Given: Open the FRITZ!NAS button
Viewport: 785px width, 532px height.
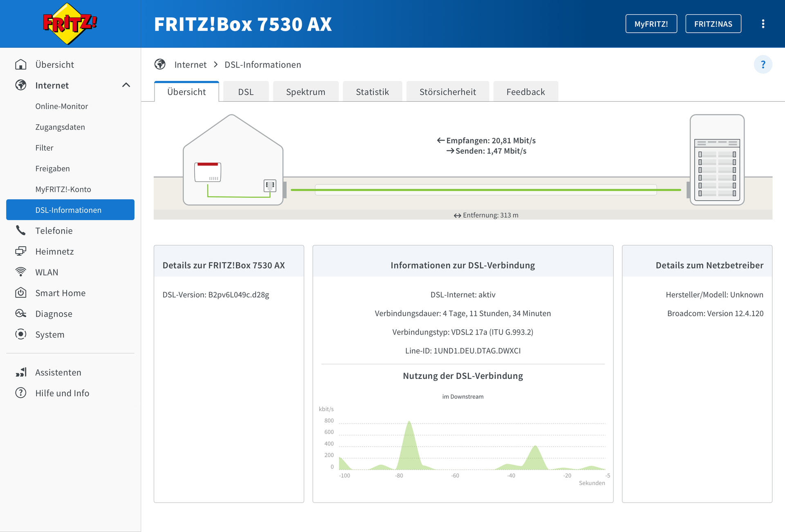Looking at the screenshot, I should tap(713, 24).
